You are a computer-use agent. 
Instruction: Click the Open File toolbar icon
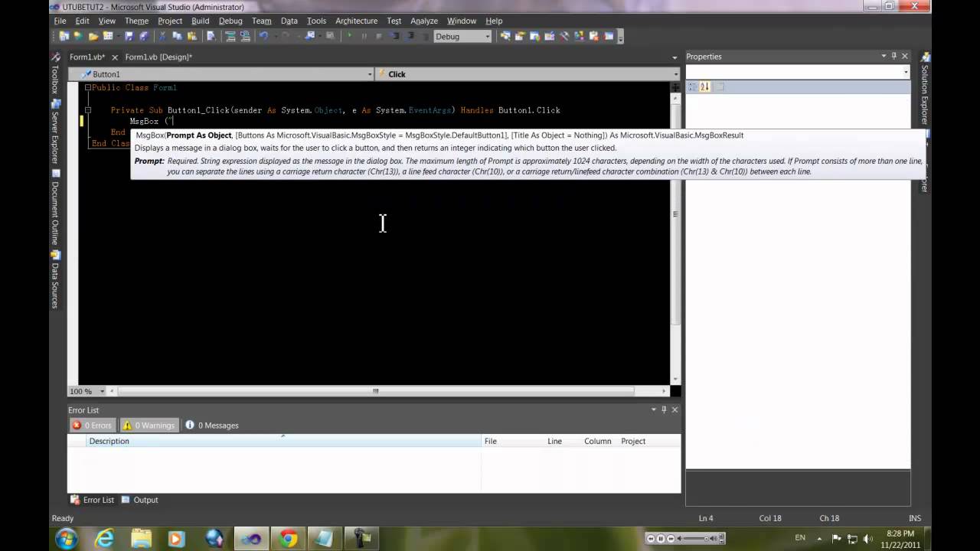click(x=93, y=36)
